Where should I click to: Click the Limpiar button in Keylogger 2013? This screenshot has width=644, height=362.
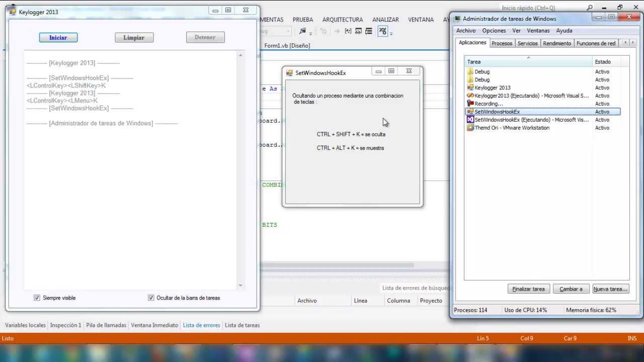coord(134,38)
